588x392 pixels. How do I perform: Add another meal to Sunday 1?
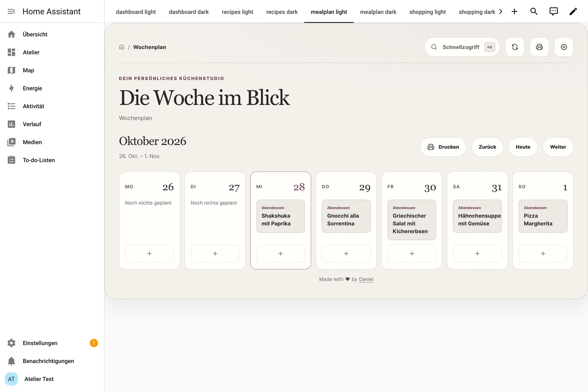(543, 253)
